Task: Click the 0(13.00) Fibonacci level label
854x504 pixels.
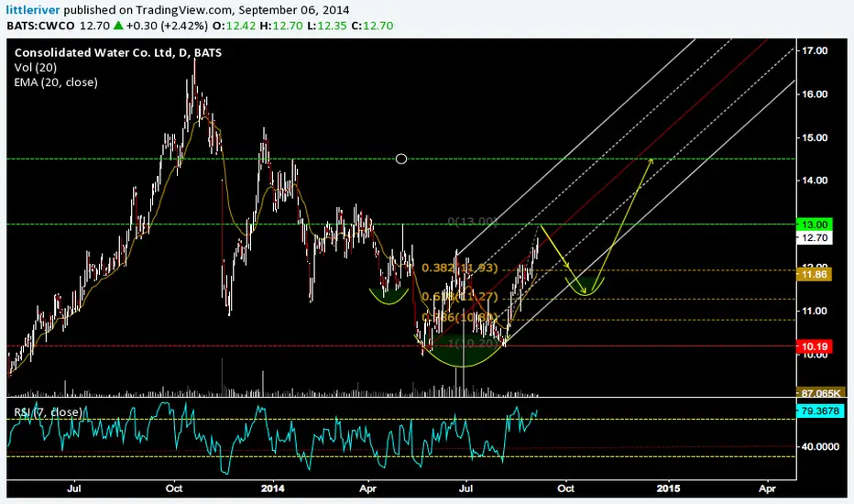Action: click(x=473, y=222)
